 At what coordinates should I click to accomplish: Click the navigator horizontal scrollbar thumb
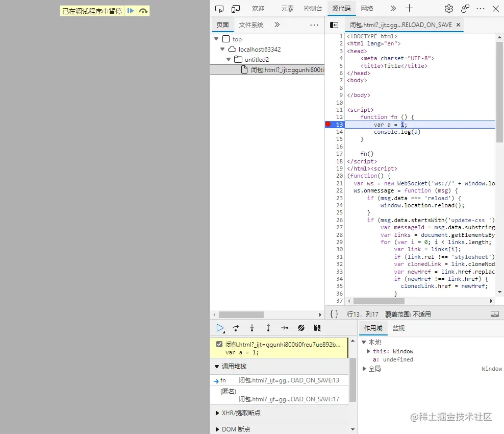[x=241, y=315]
